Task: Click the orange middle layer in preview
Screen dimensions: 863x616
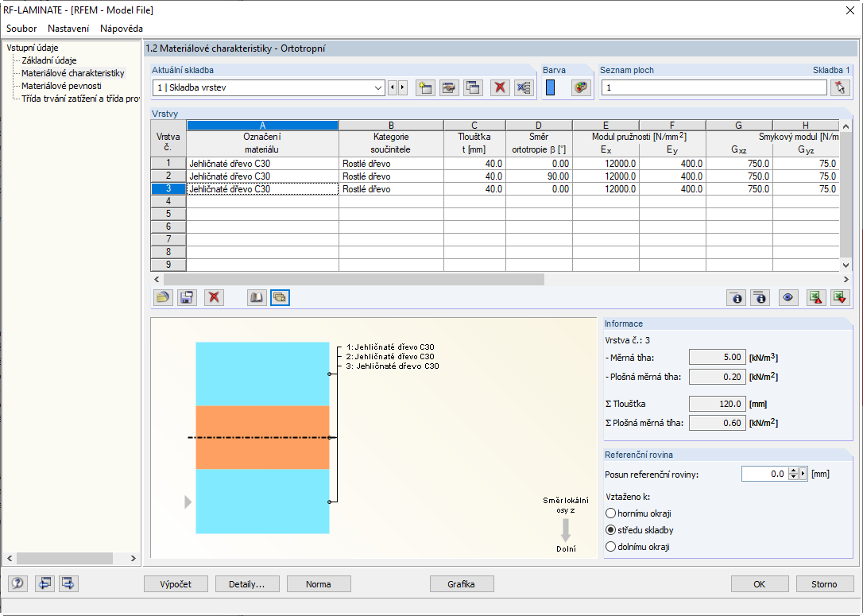Action: (x=262, y=438)
